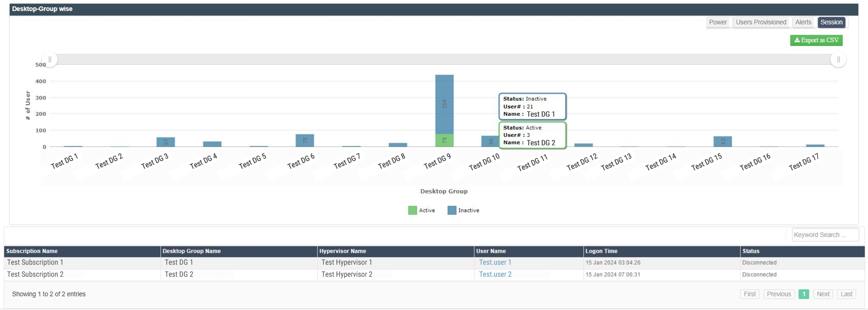This screenshot has width=868, height=310.
Task: Go to the Last page
Action: (x=846, y=294)
